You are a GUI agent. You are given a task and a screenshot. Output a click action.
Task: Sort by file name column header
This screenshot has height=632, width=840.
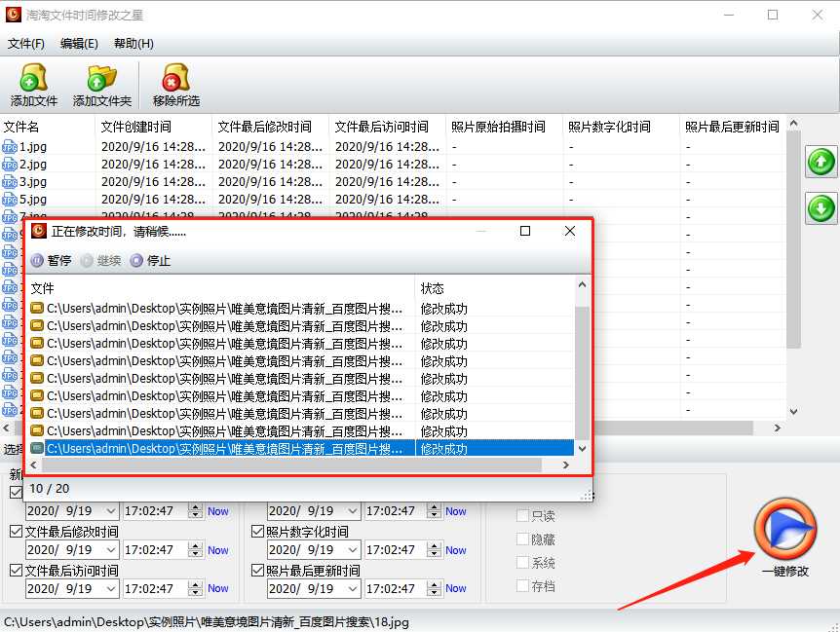[x=47, y=127]
